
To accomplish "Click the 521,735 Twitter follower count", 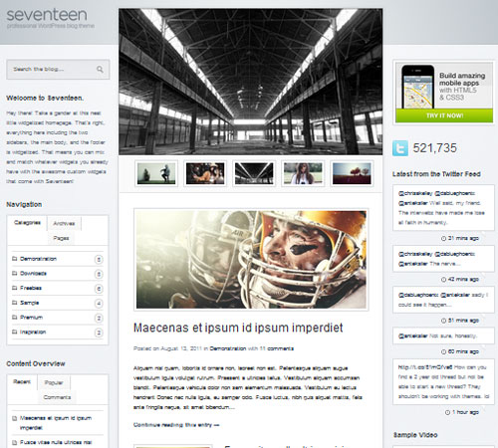I will pos(434,148).
